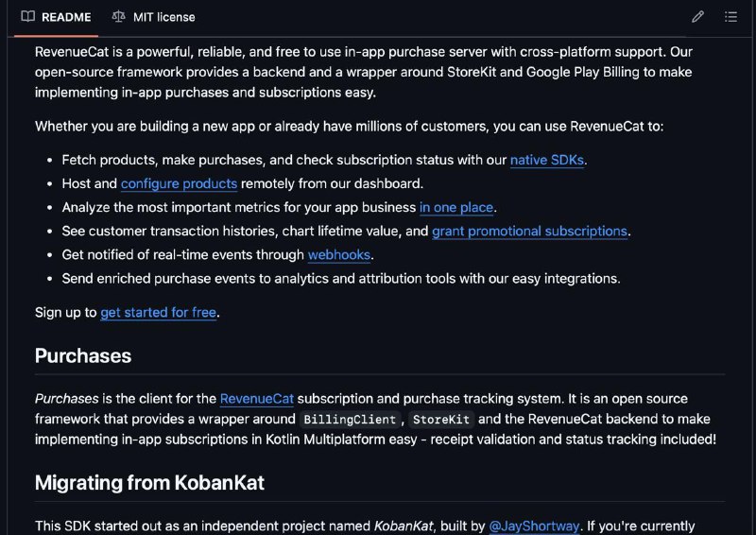Click the Purchases section heading

click(x=83, y=356)
